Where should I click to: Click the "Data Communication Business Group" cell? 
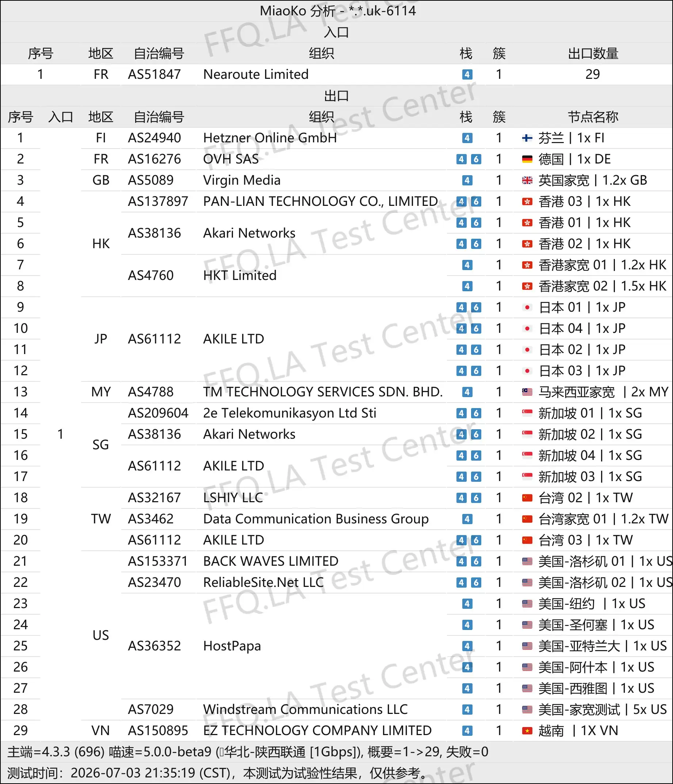point(316,519)
